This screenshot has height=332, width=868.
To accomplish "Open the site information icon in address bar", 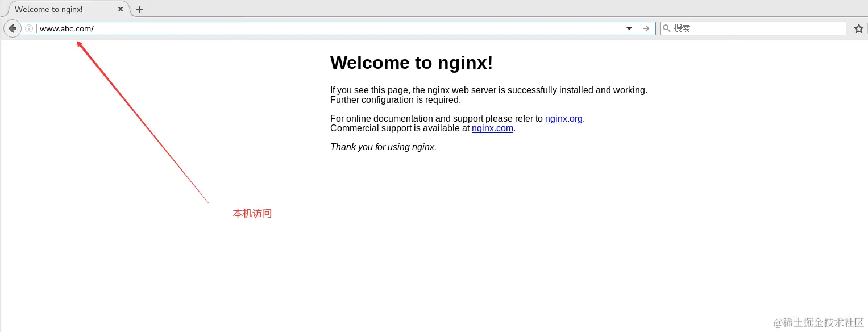I will 29,28.
